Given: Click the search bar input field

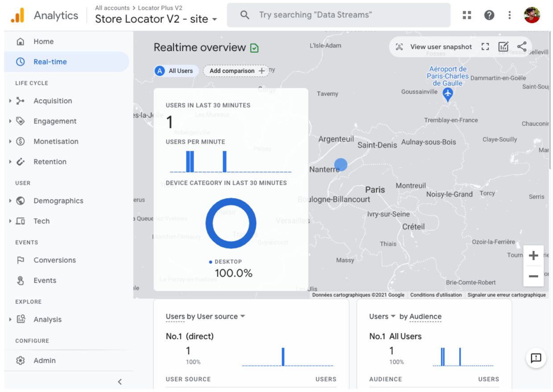Looking at the screenshot, I should tap(339, 15).
